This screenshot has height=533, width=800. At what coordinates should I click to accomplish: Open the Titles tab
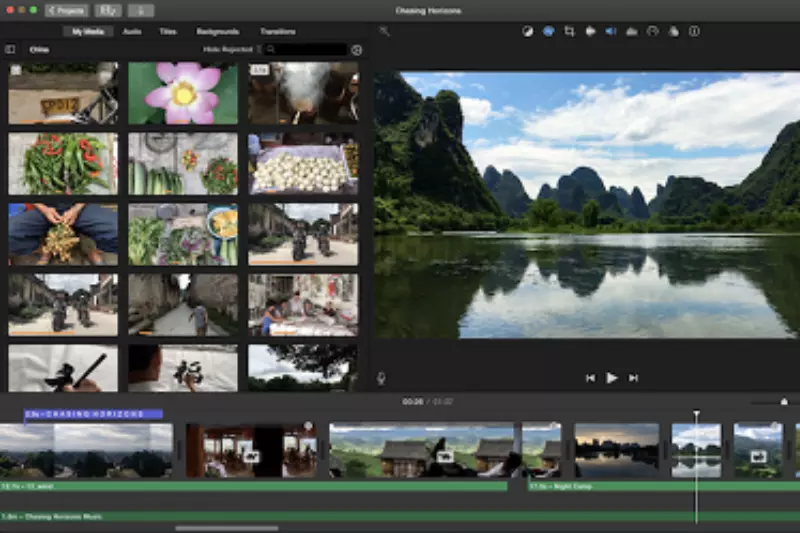pos(168,32)
